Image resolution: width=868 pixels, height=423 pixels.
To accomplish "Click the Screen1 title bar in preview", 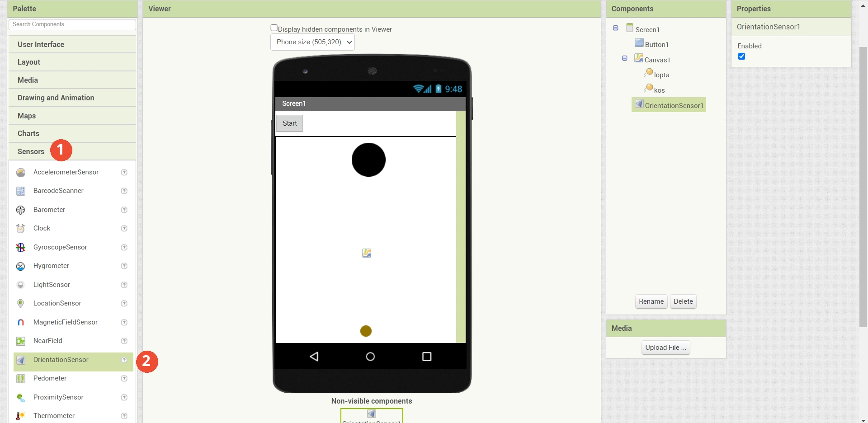I will [x=370, y=103].
